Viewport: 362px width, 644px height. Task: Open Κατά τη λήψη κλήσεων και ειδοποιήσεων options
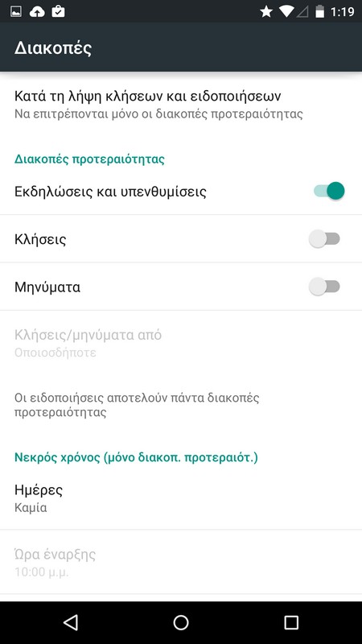(181, 105)
